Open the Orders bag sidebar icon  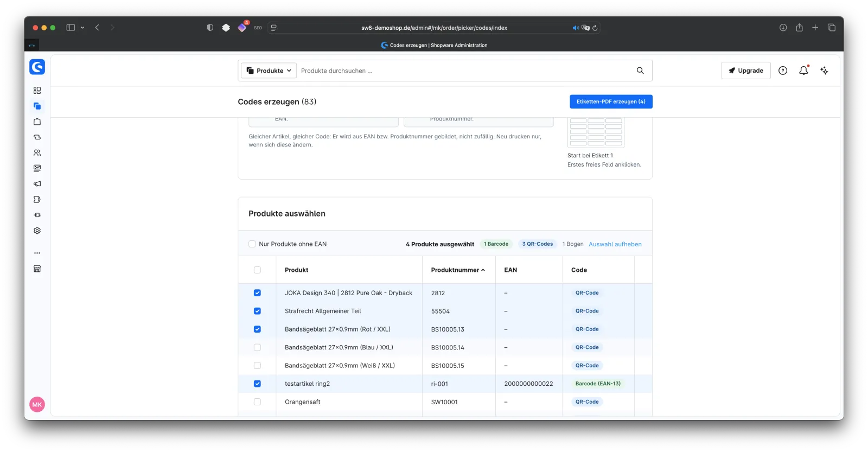point(37,122)
